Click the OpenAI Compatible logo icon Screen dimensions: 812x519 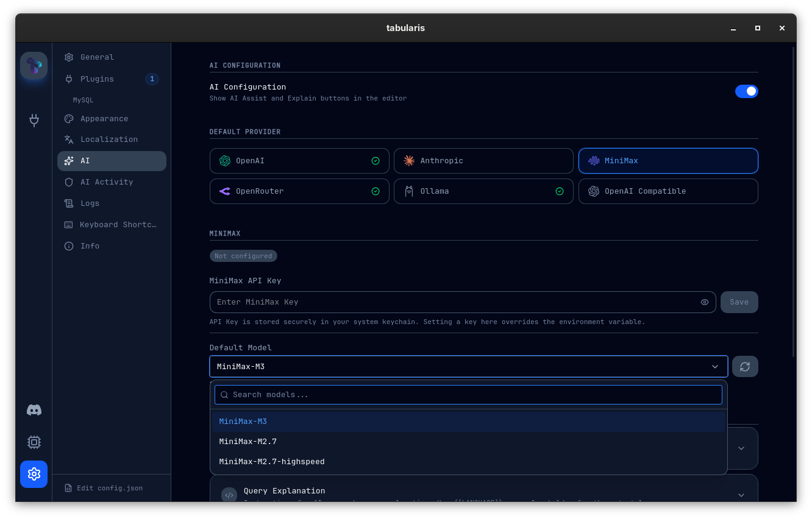594,191
